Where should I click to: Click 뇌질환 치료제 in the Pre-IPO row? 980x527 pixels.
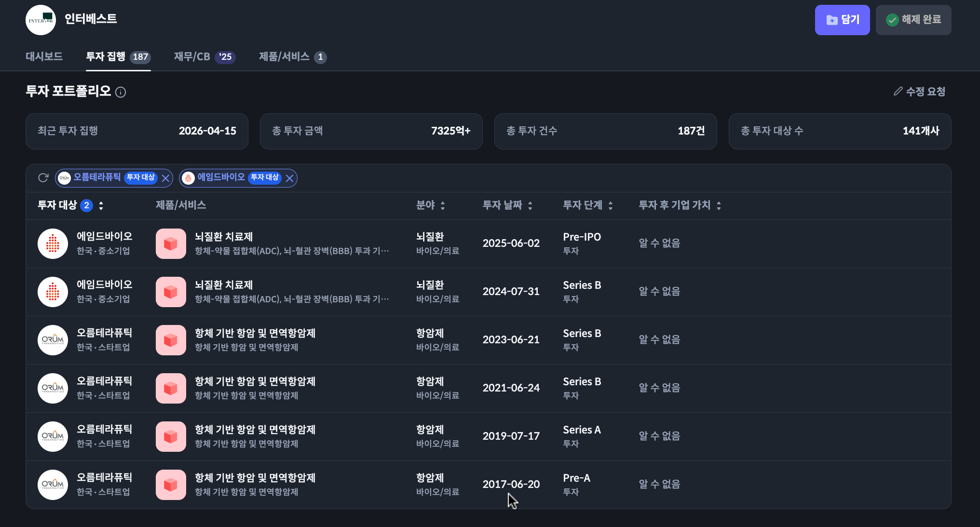click(x=224, y=237)
